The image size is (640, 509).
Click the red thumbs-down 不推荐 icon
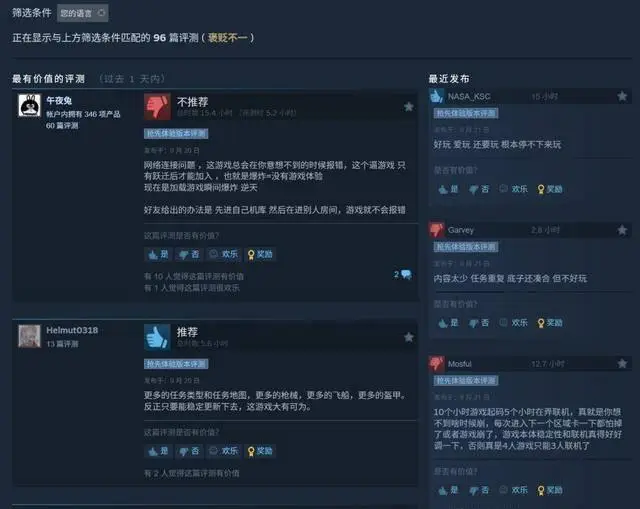tap(157, 107)
